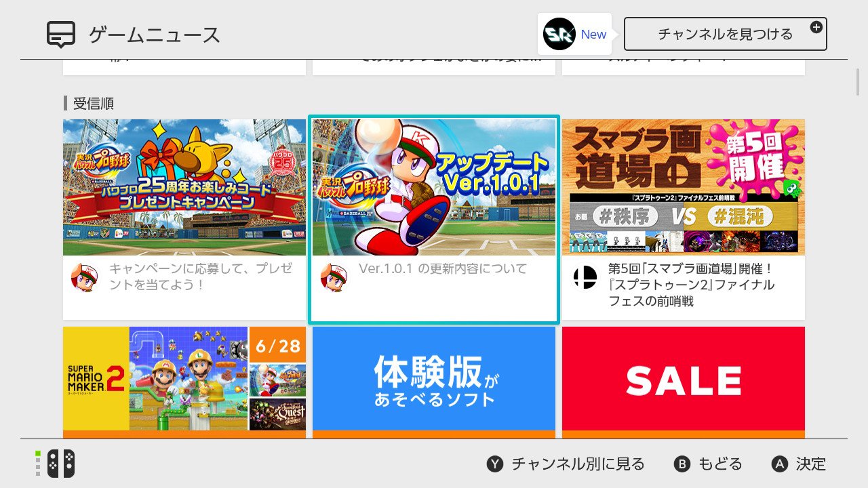The image size is (868, 488).
Task: Open the スマブラ画道場 第5回 news image
Action: [x=684, y=187]
